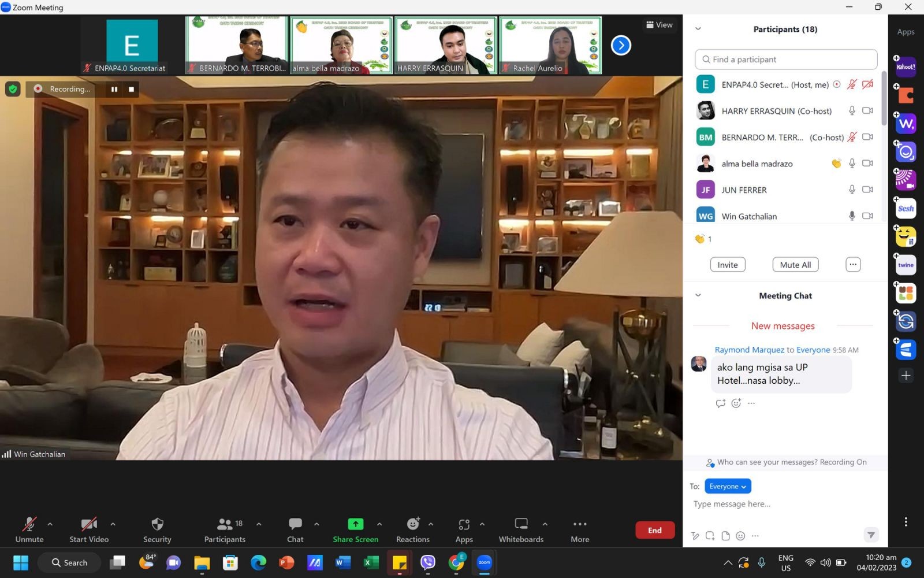Toggle HARRY ERRASQUIN's video camera icon

pyautogui.click(x=867, y=110)
